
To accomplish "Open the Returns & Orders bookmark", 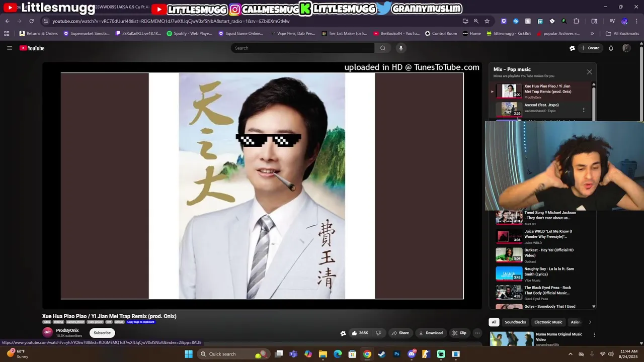I will (39, 34).
